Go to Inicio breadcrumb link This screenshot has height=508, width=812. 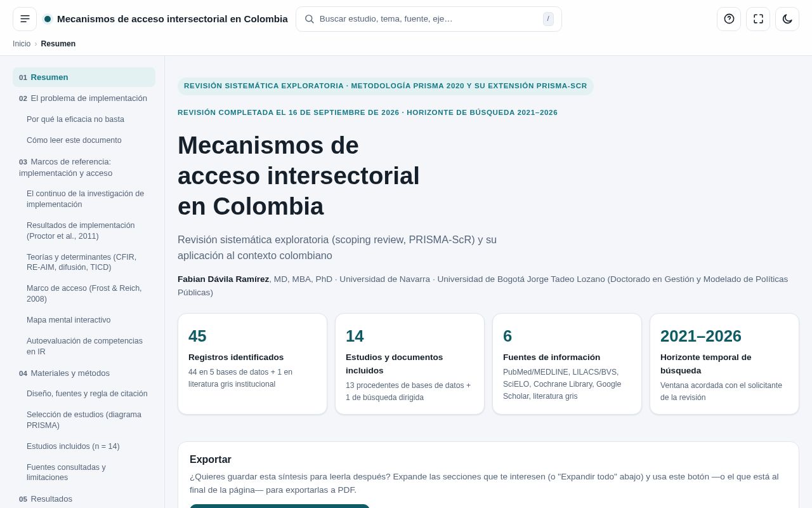(22, 44)
